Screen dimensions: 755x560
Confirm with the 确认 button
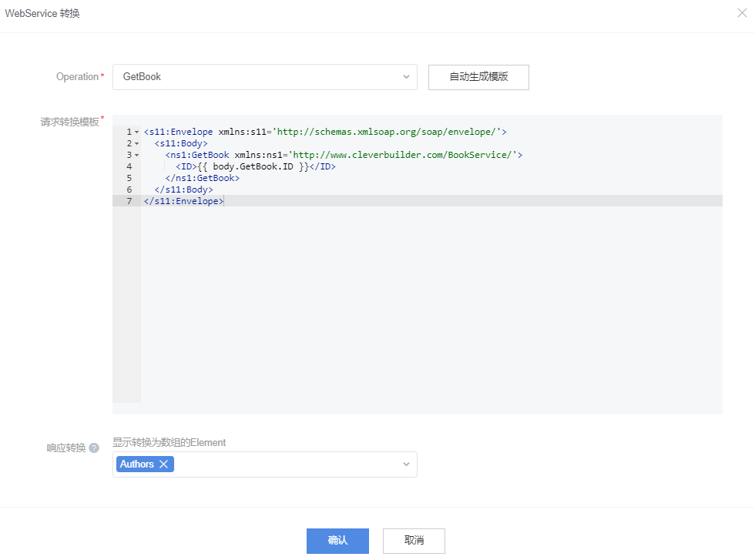click(x=337, y=541)
